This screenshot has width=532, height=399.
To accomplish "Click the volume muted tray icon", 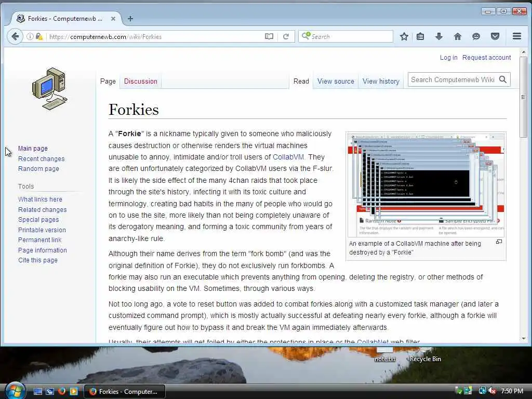I will coord(492,391).
